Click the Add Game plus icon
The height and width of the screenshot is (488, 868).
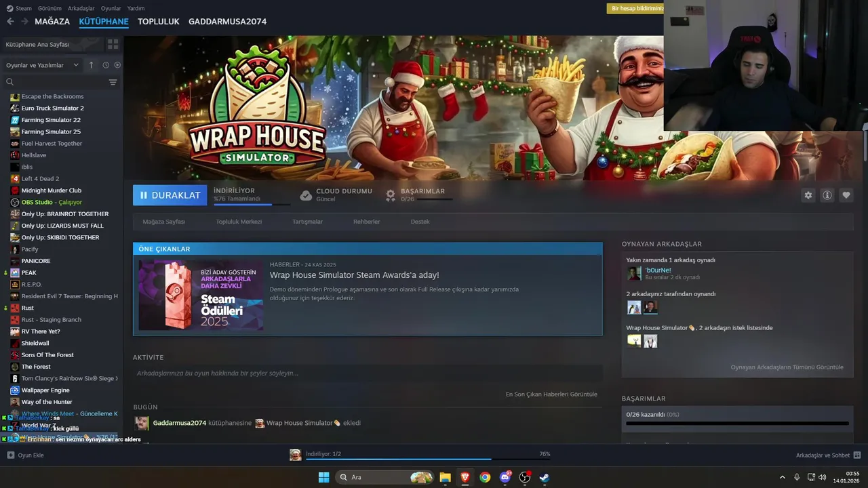(10, 455)
